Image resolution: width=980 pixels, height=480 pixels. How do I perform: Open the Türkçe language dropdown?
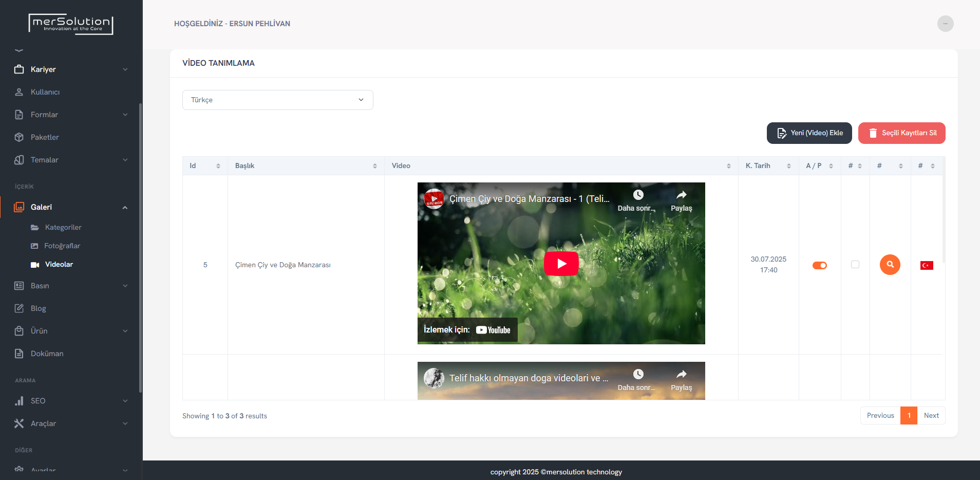click(x=277, y=100)
